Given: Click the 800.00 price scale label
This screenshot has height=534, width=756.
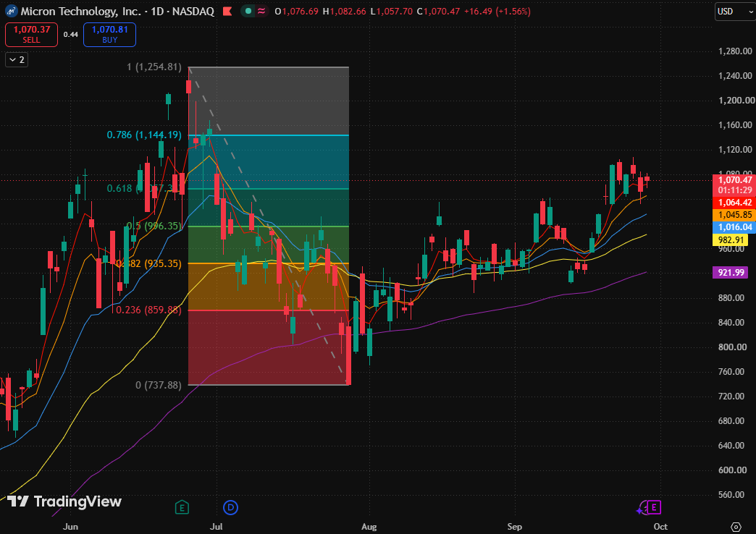Looking at the screenshot, I should (x=732, y=347).
